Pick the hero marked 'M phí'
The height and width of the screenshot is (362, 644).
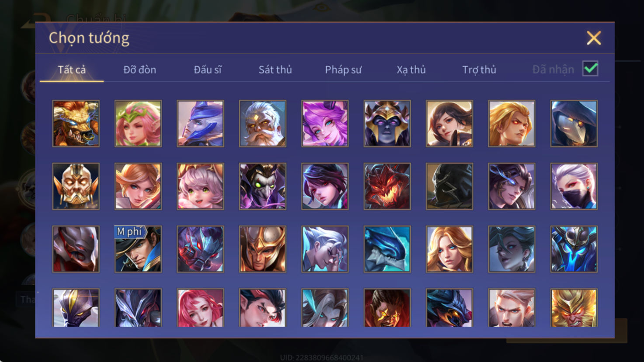pyautogui.click(x=138, y=249)
